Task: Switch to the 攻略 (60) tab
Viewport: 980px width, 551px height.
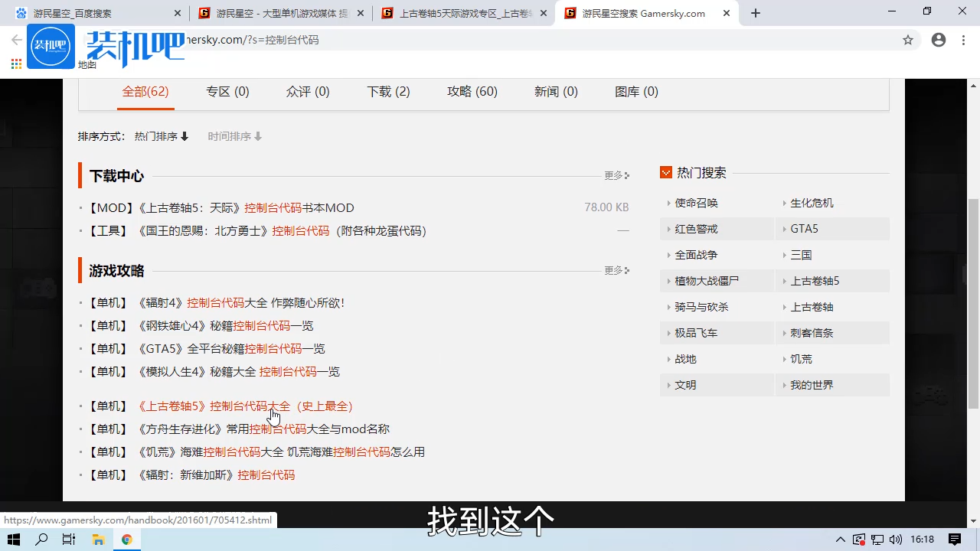Action: pyautogui.click(x=472, y=91)
